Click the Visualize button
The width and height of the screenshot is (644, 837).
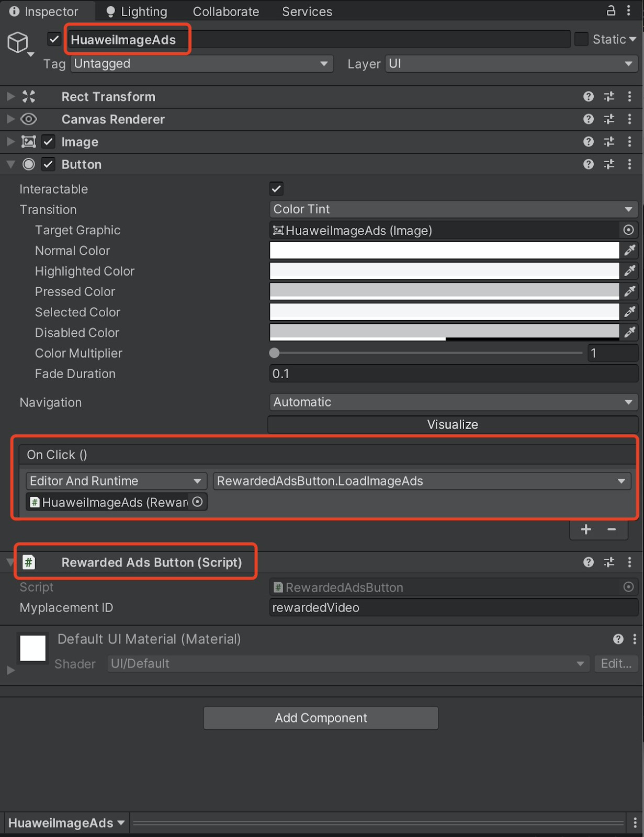coord(453,424)
